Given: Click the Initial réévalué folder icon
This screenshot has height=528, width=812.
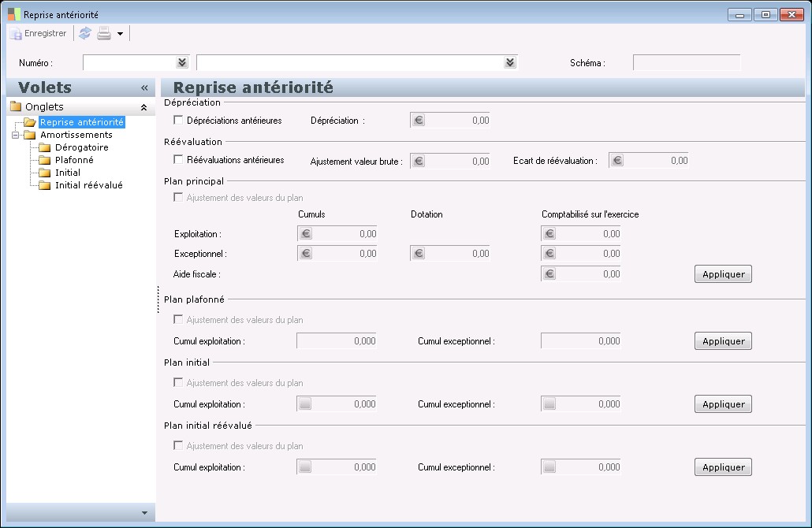Looking at the screenshot, I should 45,185.
